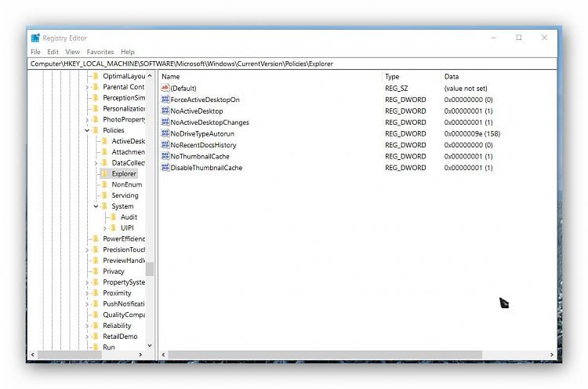Viewport: 588px width, 389px height.
Task: Click the DataCollection folder icon
Action: point(104,163)
